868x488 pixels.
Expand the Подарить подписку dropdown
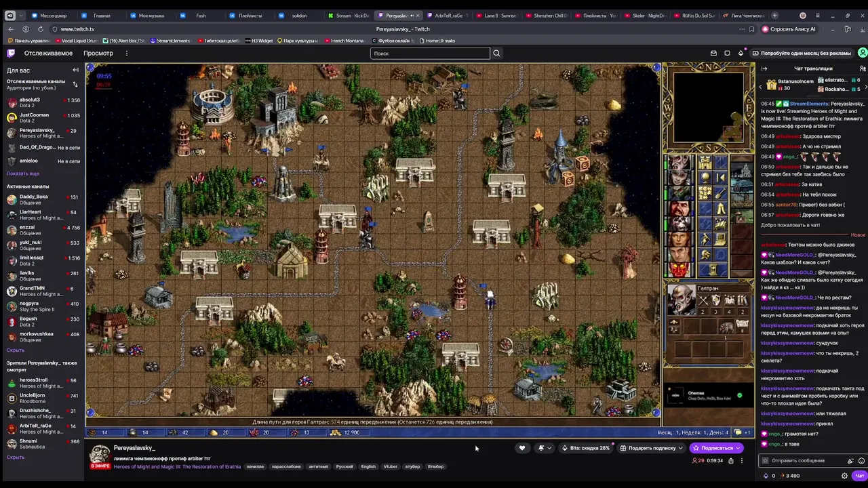click(652, 448)
